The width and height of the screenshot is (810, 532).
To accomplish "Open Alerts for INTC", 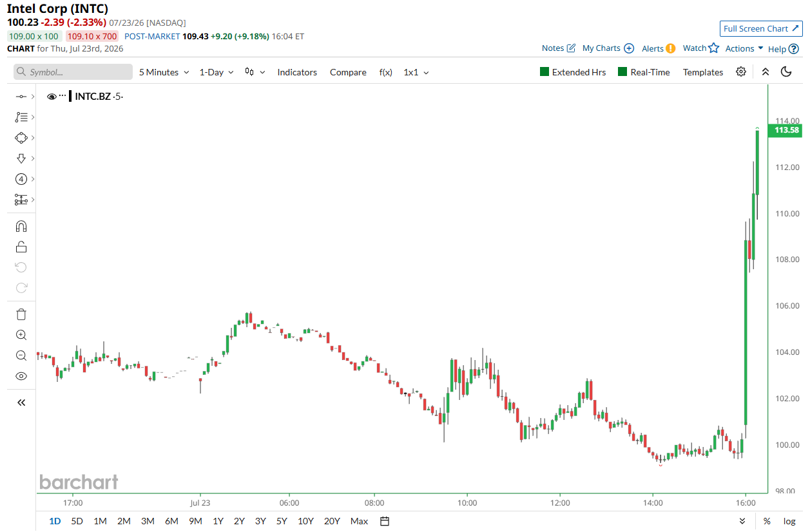I will (x=658, y=48).
